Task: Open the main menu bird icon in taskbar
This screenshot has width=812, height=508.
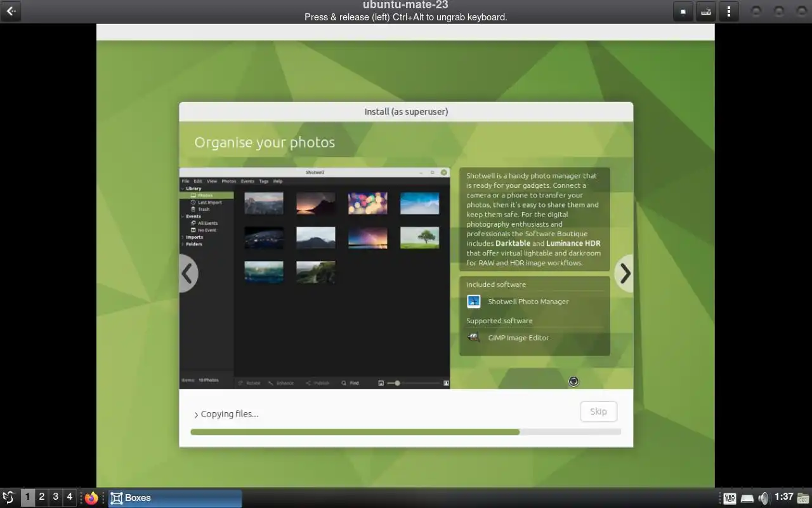Action: click(9, 497)
